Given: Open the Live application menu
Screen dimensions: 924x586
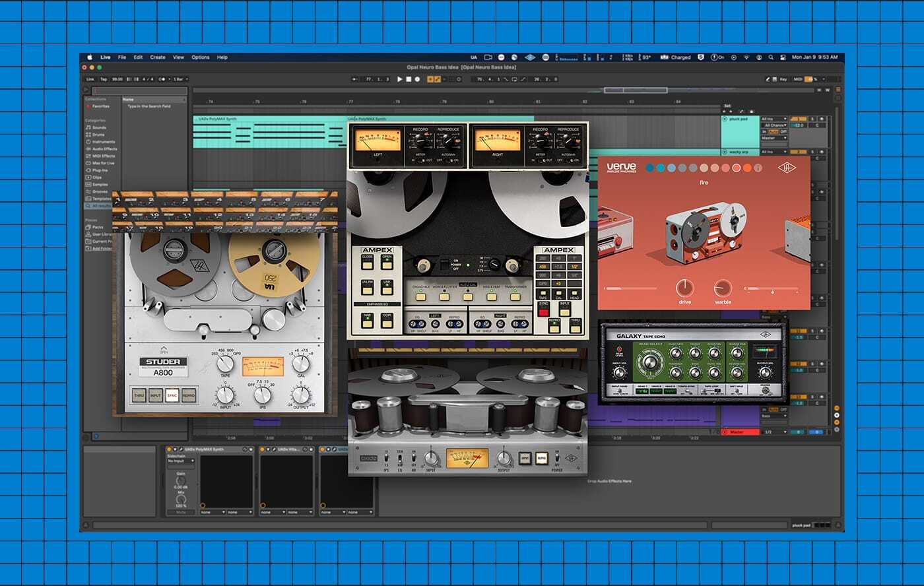Looking at the screenshot, I should (106, 57).
